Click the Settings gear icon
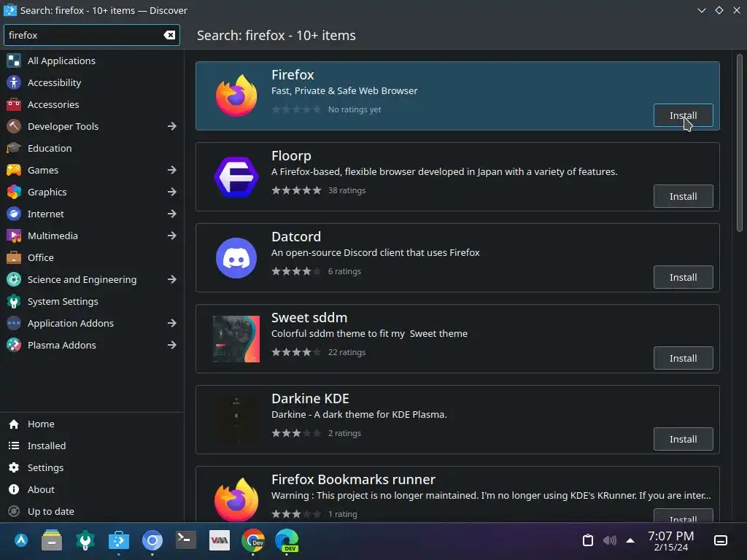Image resolution: width=747 pixels, height=560 pixels. coord(14,467)
